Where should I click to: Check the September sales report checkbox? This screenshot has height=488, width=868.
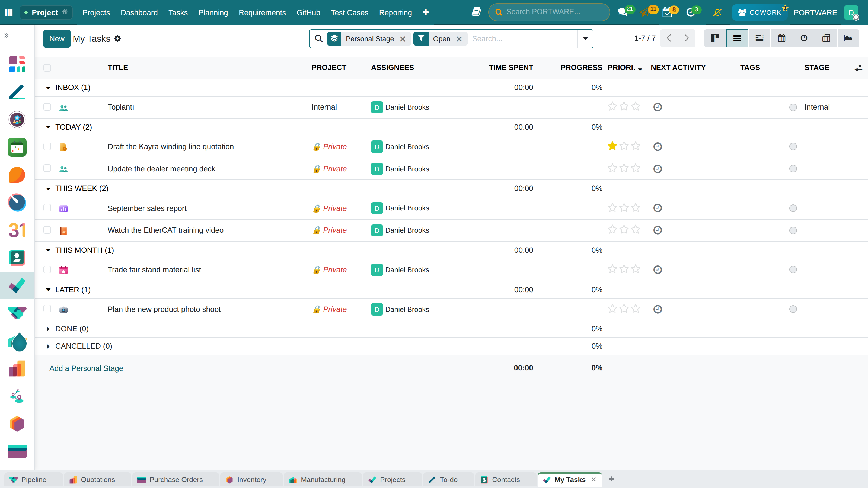click(x=47, y=207)
